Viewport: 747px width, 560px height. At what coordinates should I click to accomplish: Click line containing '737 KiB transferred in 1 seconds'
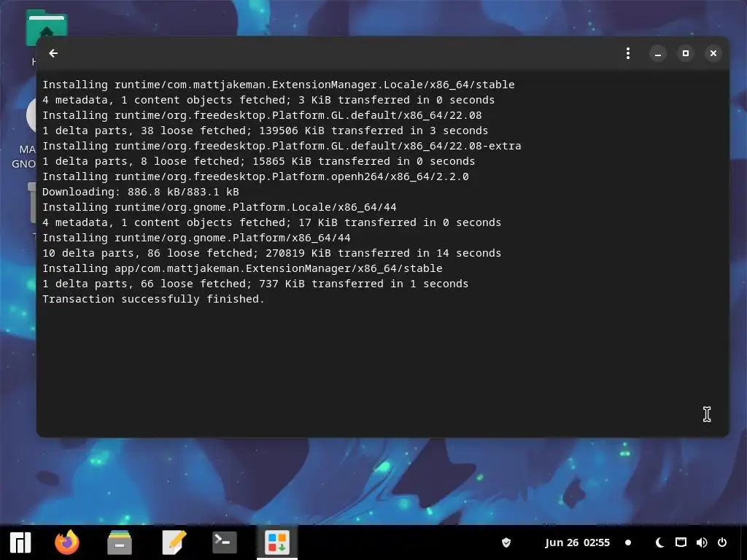[255, 284]
